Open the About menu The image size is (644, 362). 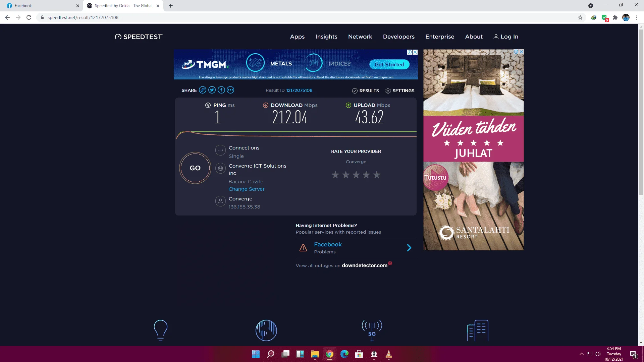(474, 37)
